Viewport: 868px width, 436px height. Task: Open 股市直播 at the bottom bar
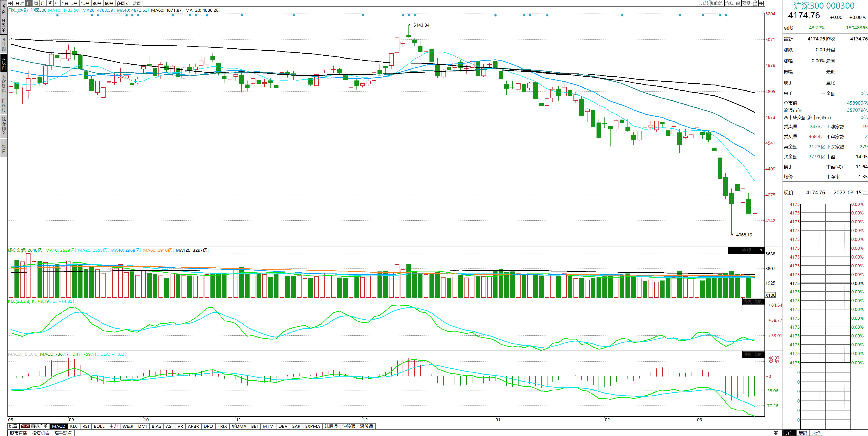(19, 433)
